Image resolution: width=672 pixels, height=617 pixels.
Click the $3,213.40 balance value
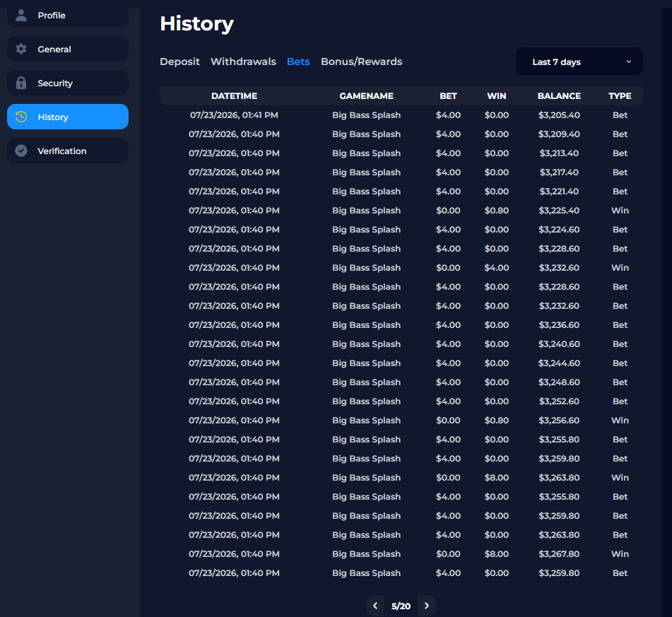point(559,153)
